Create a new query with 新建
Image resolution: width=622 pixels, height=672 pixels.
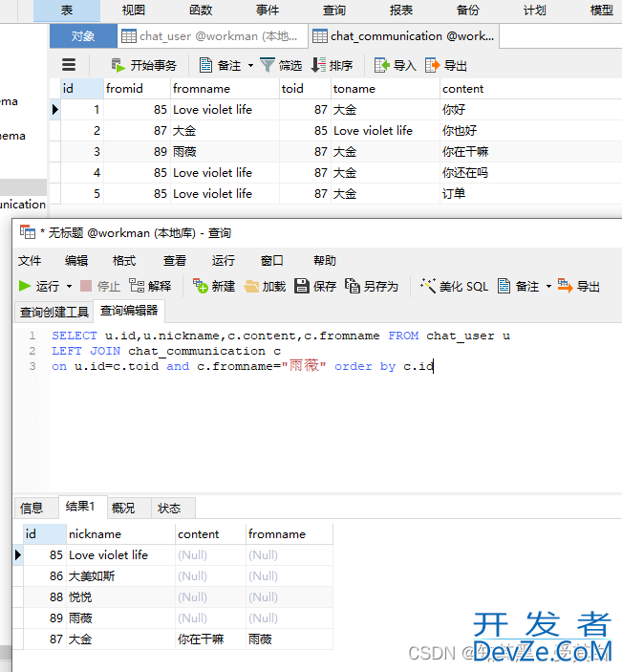214,286
